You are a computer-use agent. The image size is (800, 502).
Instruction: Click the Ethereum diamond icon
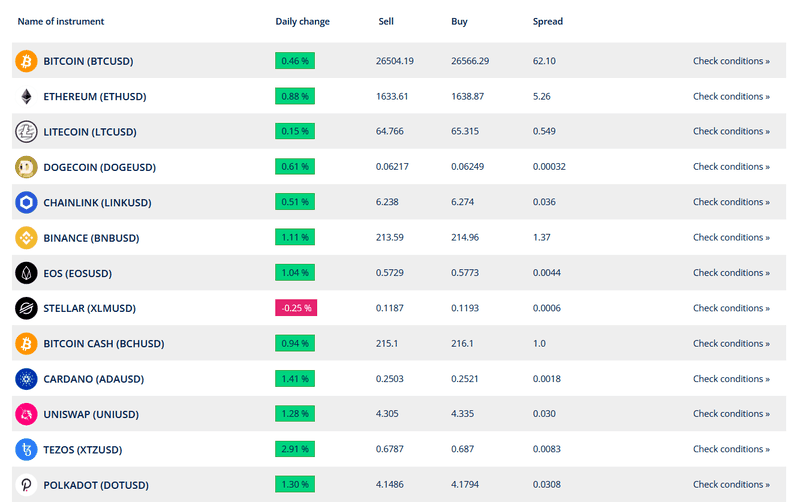[26, 96]
